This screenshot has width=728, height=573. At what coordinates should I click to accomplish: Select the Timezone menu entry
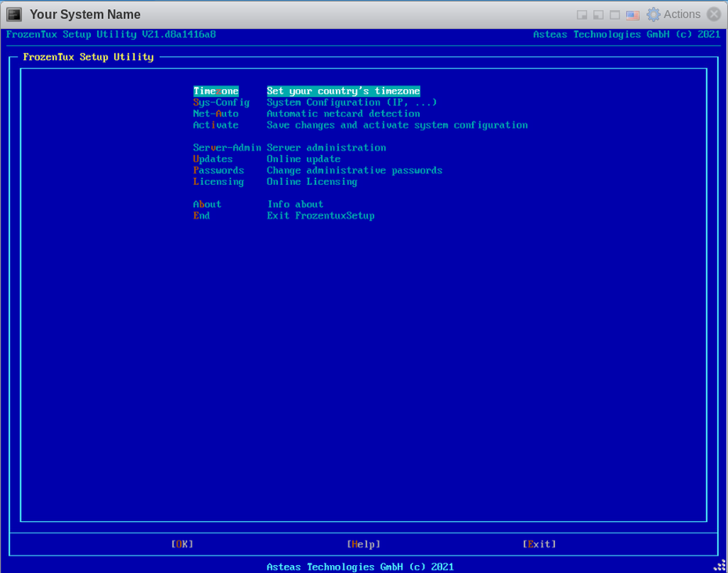(x=216, y=91)
